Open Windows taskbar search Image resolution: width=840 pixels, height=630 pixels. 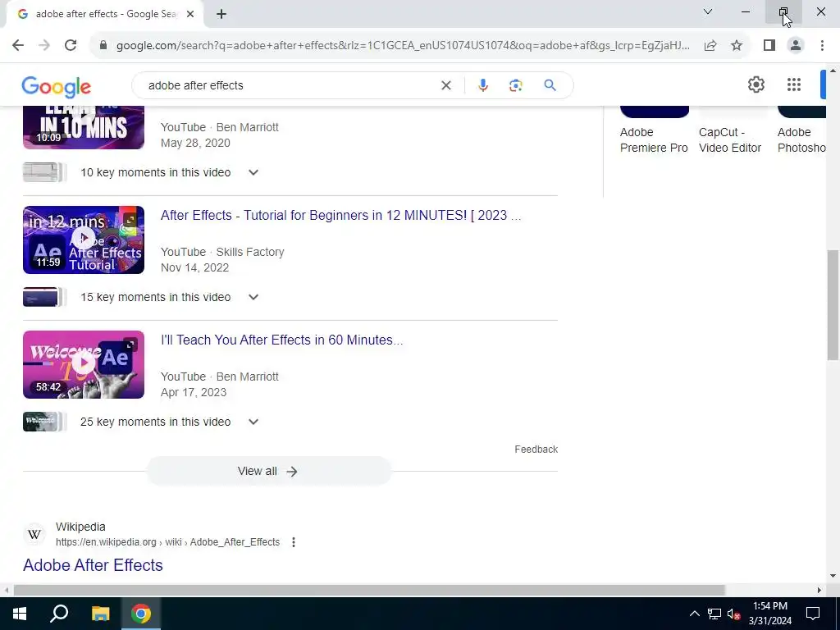point(59,614)
